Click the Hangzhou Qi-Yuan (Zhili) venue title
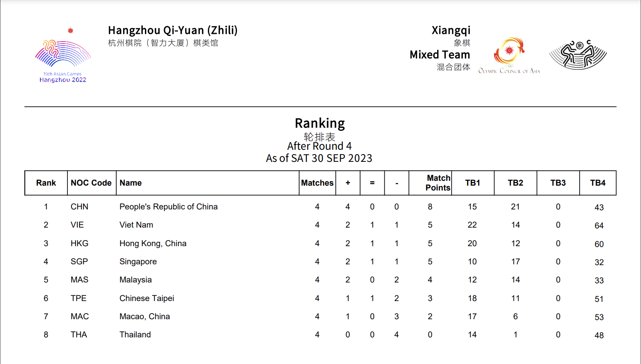Screen dimensions: 641x364 point(173,30)
